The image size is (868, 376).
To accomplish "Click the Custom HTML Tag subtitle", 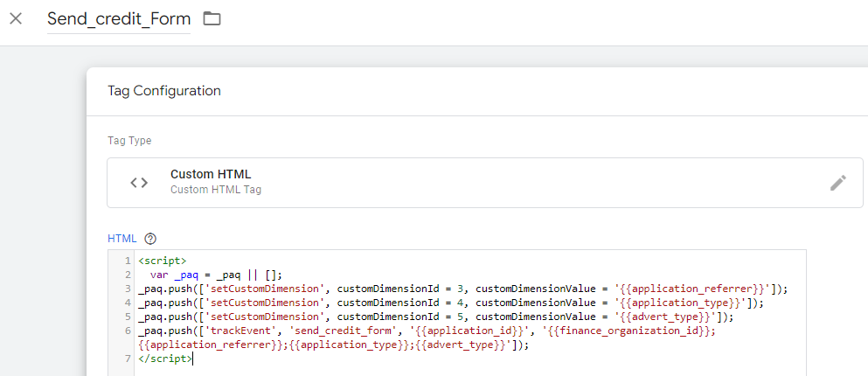I will 216,190.
